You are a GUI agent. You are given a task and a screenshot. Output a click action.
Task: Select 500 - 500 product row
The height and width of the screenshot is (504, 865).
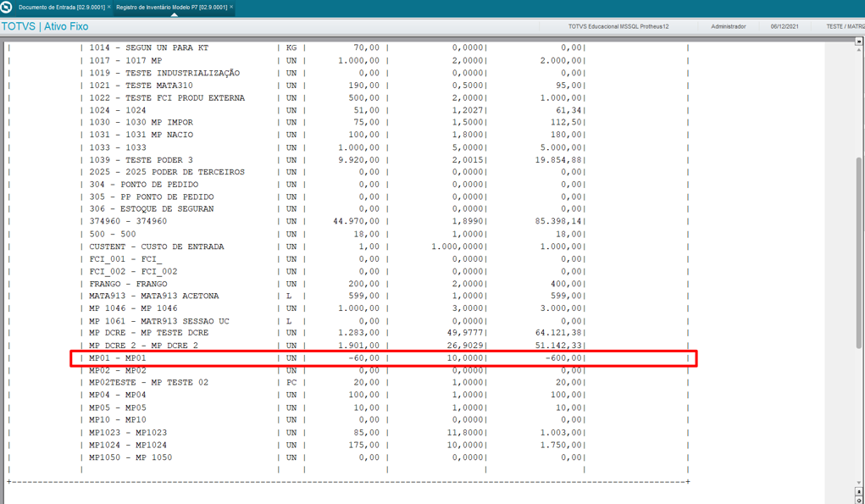click(113, 234)
